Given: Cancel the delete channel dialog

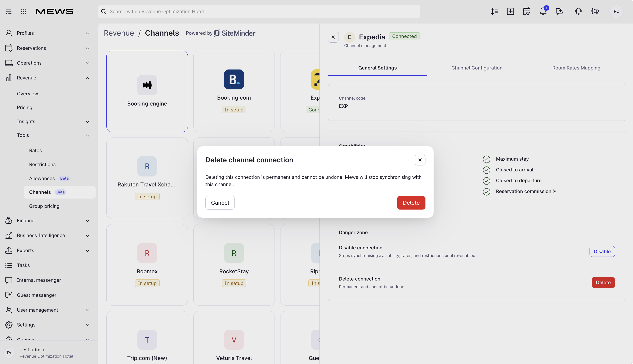Looking at the screenshot, I should coord(220,203).
